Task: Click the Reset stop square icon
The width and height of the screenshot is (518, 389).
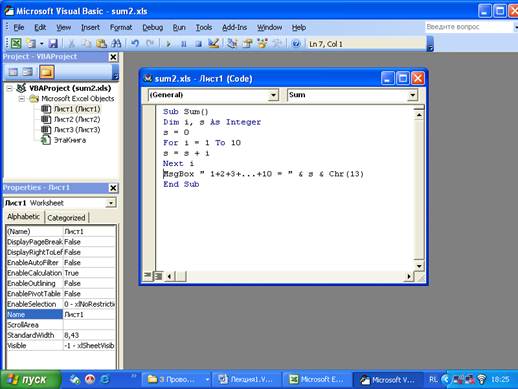Action: coord(198,44)
